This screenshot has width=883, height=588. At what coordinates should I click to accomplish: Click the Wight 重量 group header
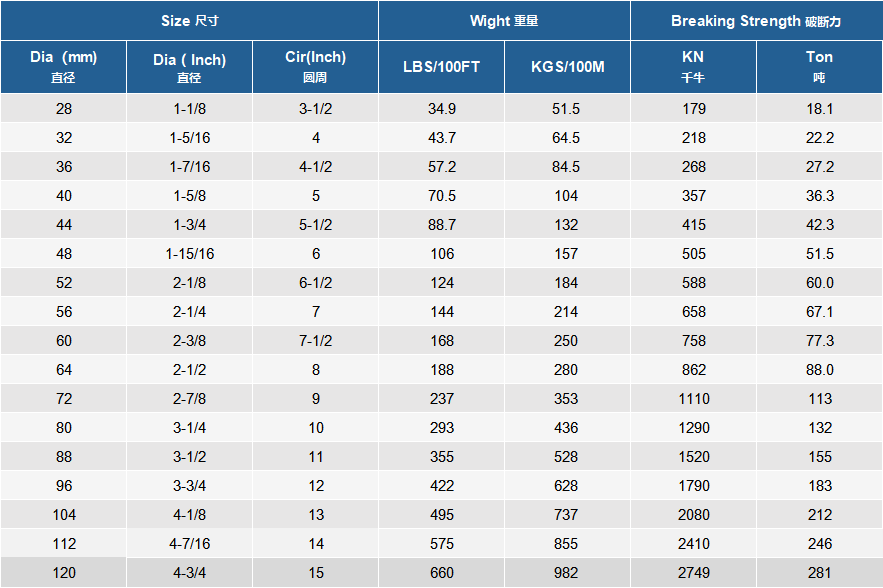pyautogui.click(x=504, y=21)
